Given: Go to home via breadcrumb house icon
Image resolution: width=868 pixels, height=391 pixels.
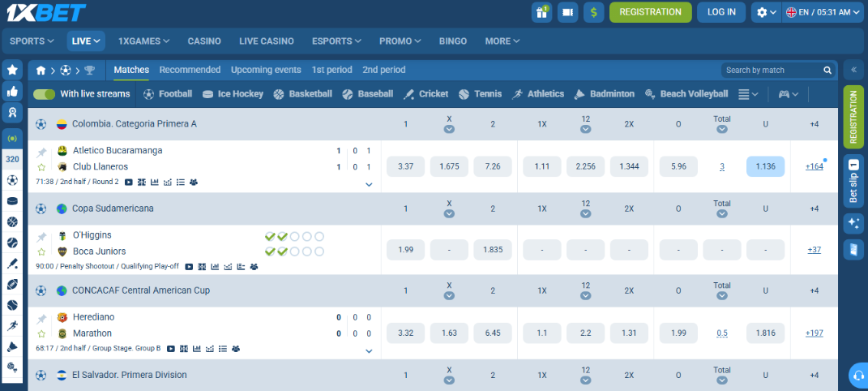Looking at the screenshot, I should pos(41,71).
